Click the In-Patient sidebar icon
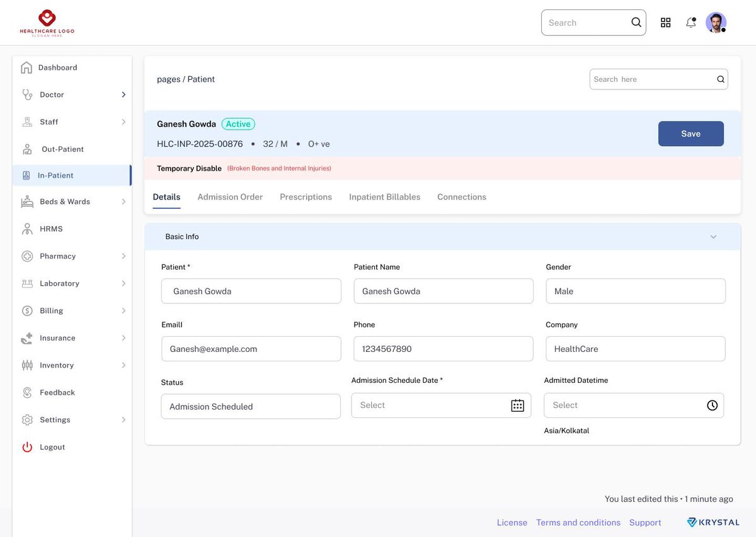The height and width of the screenshot is (537, 756). [x=26, y=176]
